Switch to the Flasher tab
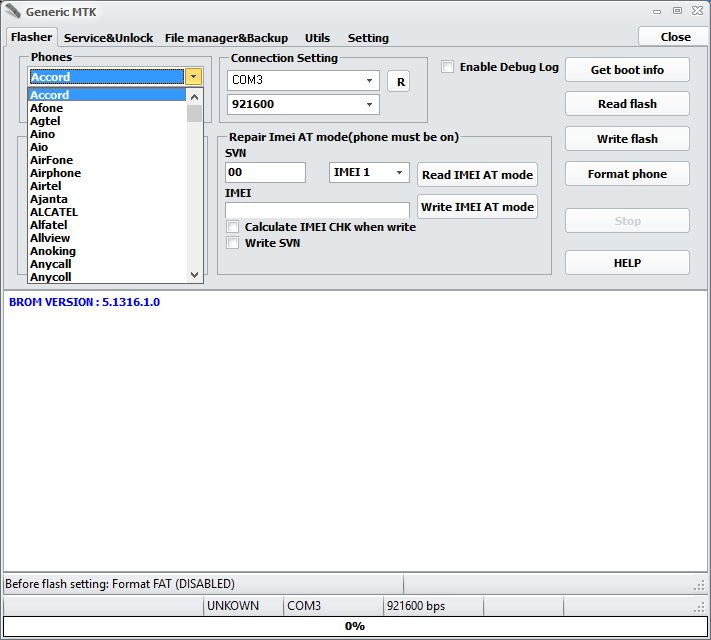711x640 pixels. [31, 37]
